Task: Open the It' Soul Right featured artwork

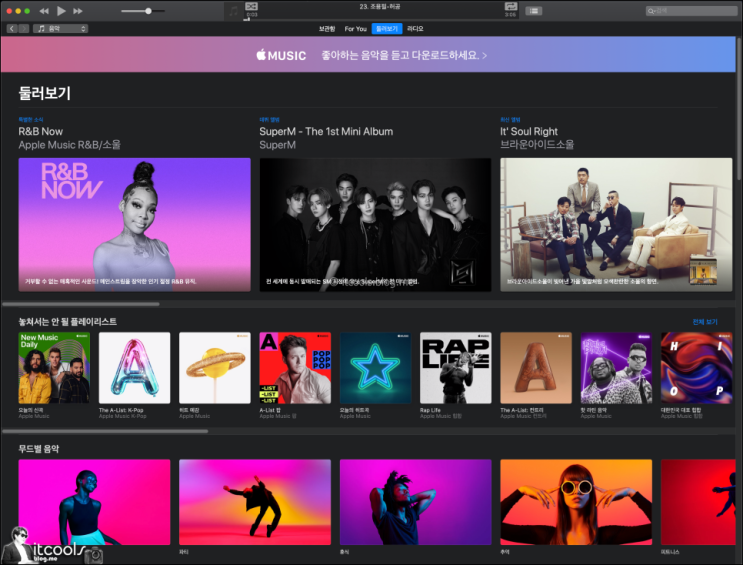Action: [x=616, y=225]
